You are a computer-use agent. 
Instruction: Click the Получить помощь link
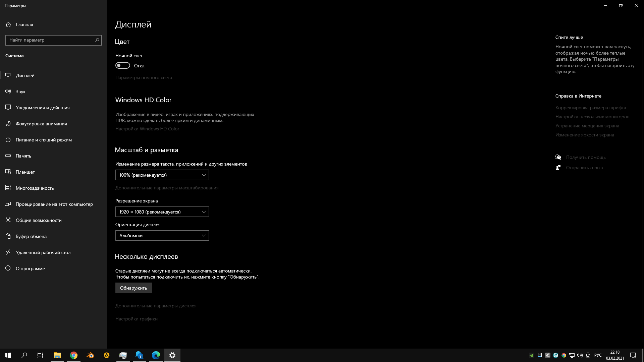[x=586, y=157]
